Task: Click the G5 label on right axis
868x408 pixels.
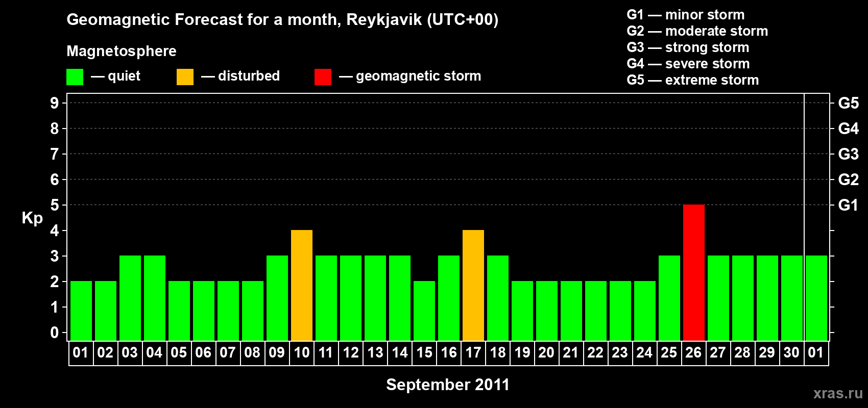Action: tap(848, 103)
